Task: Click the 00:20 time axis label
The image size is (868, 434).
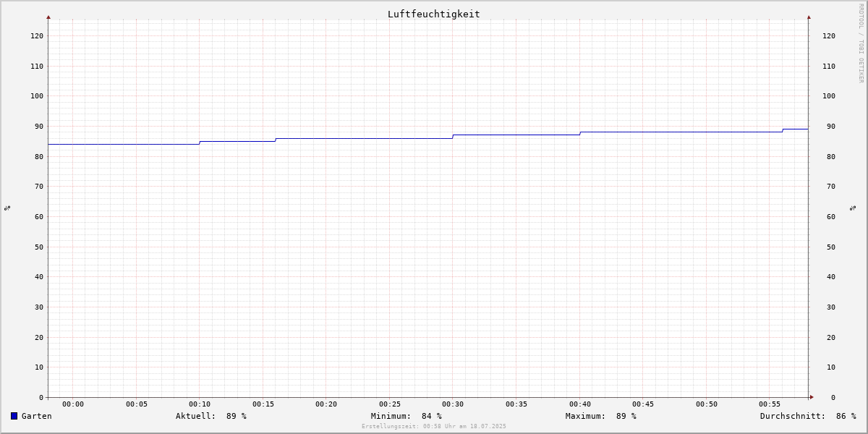Action: click(326, 404)
